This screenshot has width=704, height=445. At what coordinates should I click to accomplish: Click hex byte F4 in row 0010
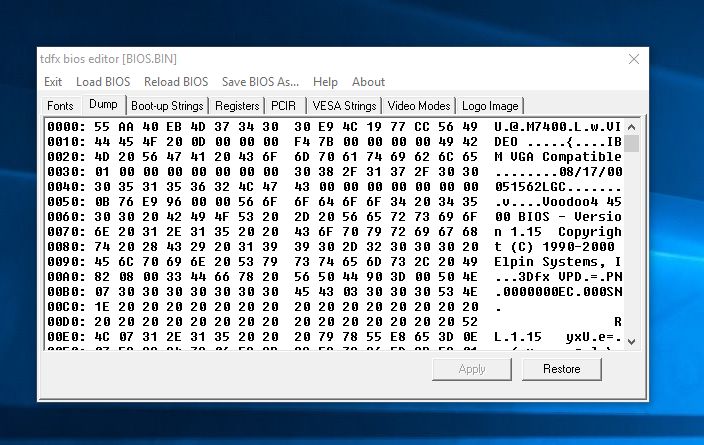302,142
